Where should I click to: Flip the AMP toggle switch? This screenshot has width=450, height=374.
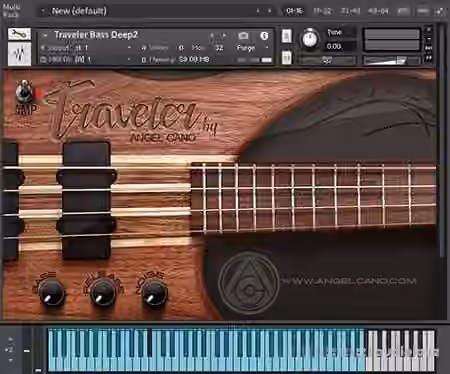tap(23, 91)
